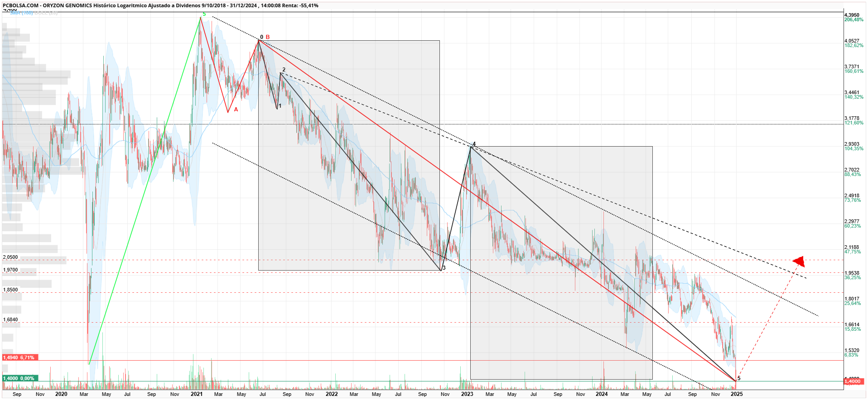Click the 160,61% percentage axis label
The width and height of the screenshot is (868, 400).
tap(854, 71)
